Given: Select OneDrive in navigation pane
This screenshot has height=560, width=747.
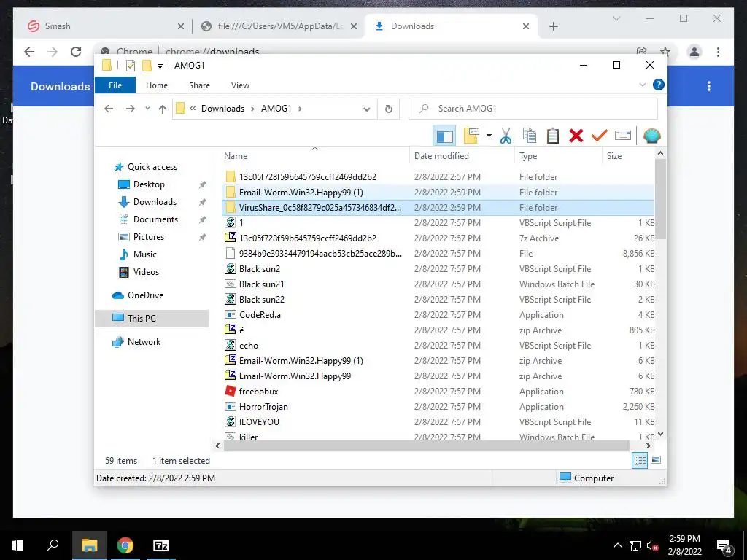Looking at the screenshot, I should click(x=145, y=295).
